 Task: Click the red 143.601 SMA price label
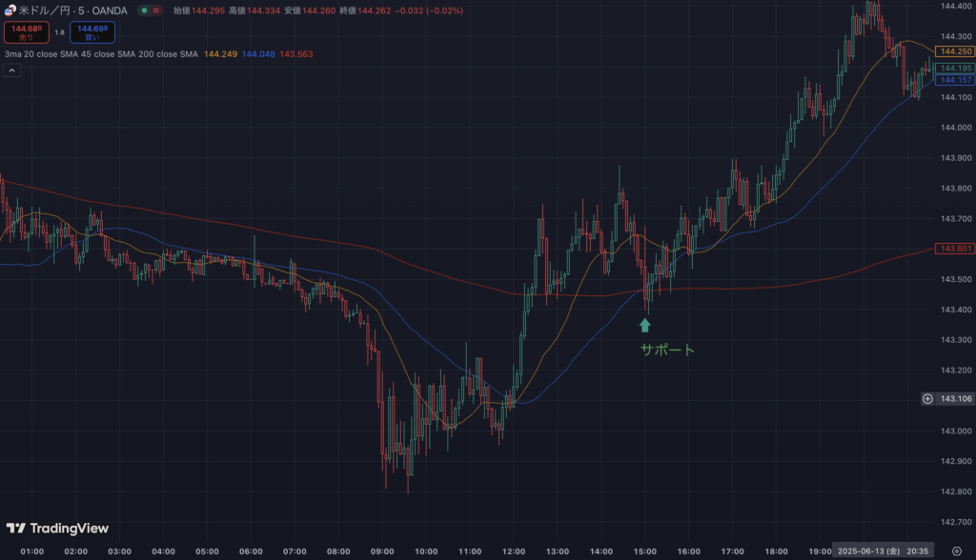955,249
